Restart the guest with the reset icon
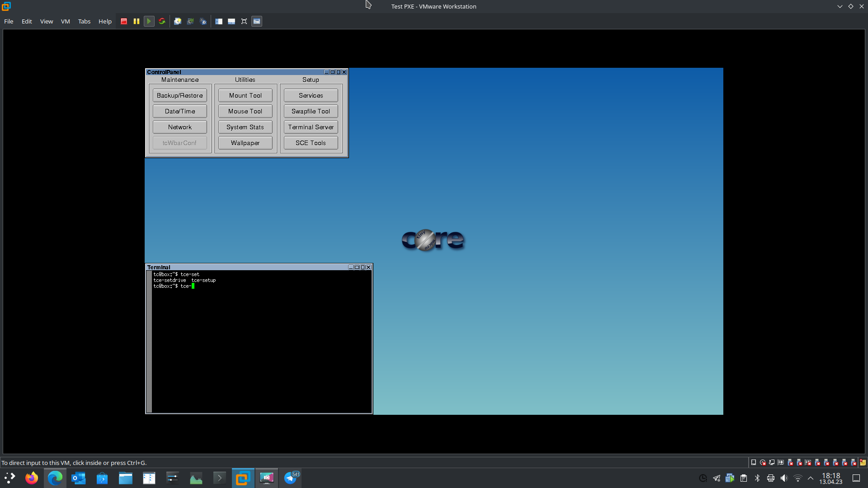The image size is (868, 488). click(x=162, y=21)
